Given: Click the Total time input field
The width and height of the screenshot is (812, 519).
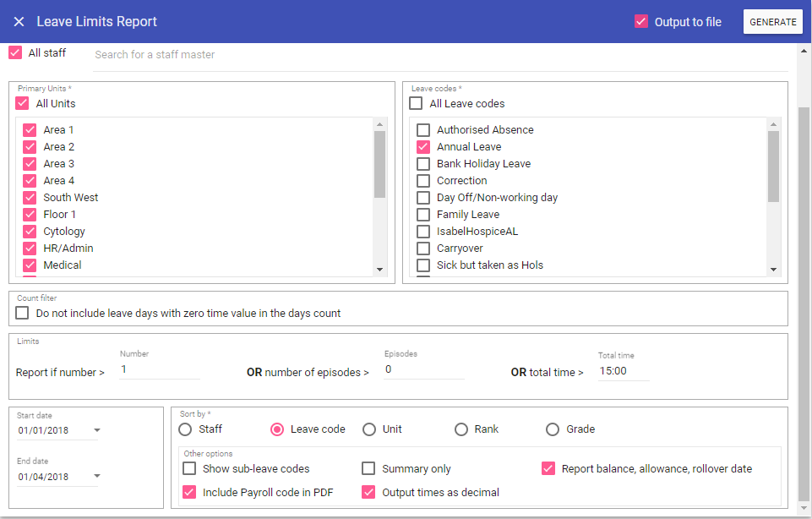Looking at the screenshot, I should (x=623, y=371).
